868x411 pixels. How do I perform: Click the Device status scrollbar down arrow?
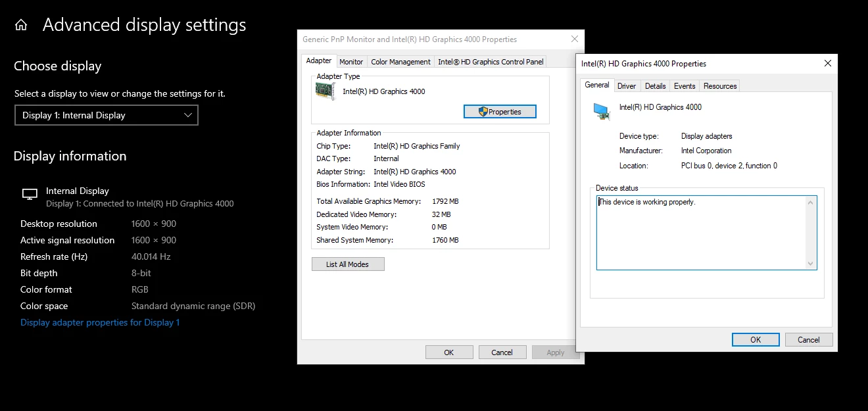pos(811,263)
